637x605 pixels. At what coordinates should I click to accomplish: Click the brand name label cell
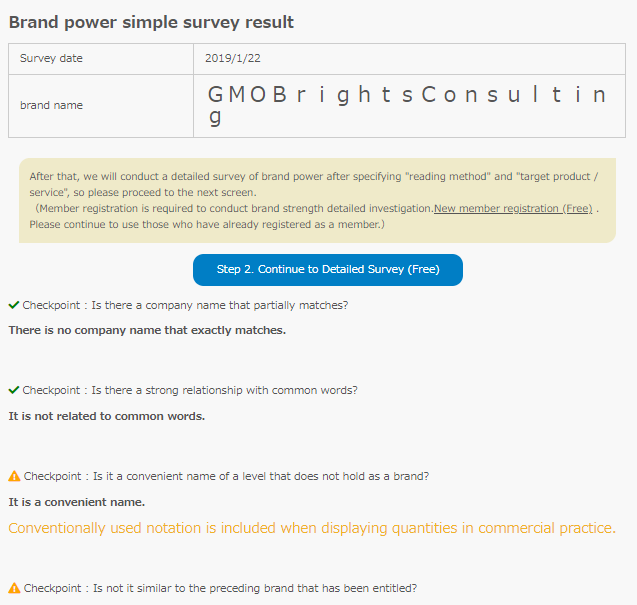pos(101,106)
